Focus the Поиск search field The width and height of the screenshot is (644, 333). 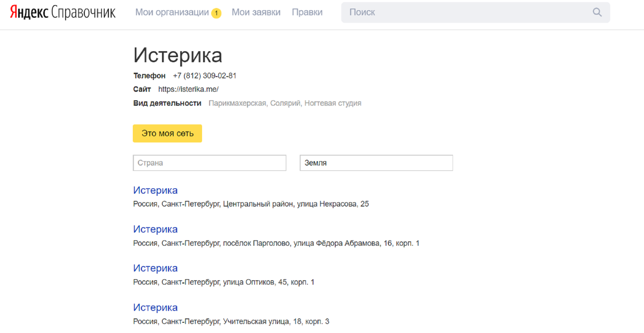(476, 12)
